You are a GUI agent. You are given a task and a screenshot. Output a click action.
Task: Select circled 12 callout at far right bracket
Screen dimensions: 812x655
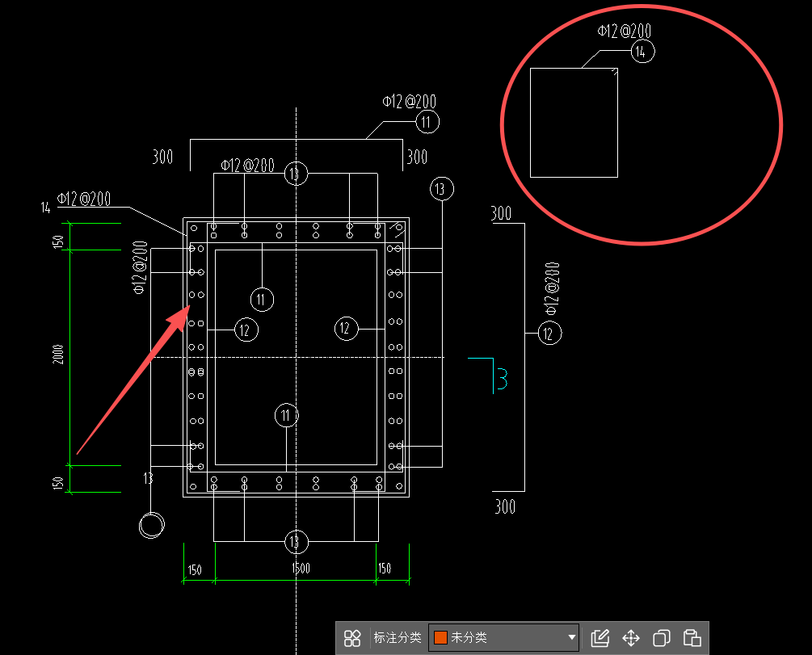pos(549,334)
